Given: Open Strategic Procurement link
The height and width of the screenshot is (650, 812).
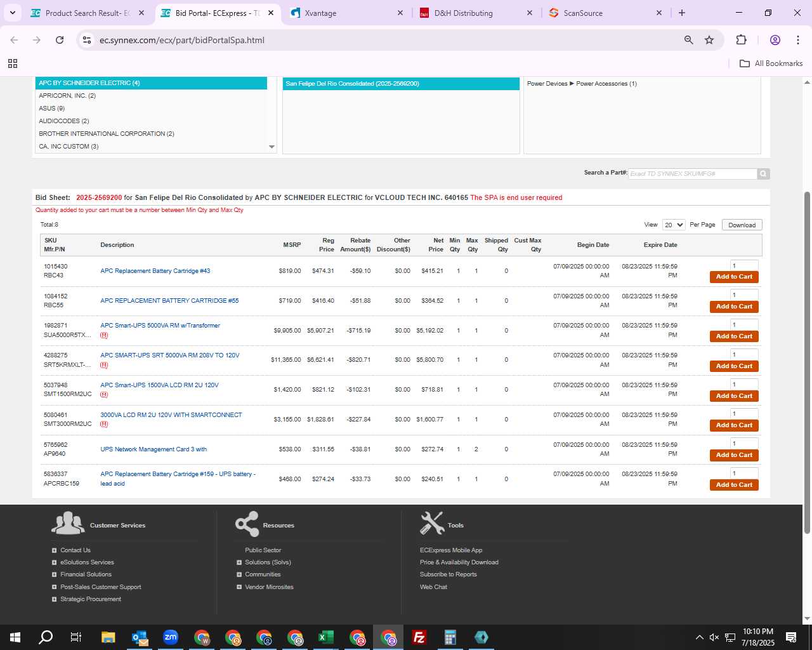Looking at the screenshot, I should pyautogui.click(x=91, y=599).
